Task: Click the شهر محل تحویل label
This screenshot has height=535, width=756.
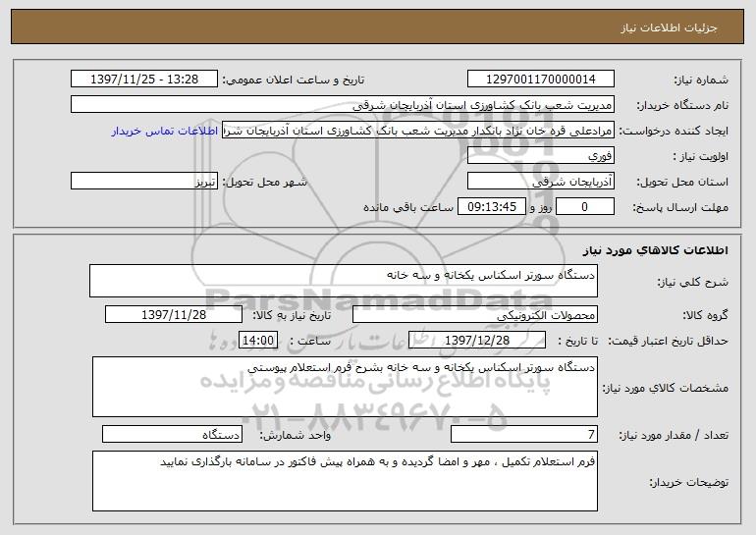Action: (264, 183)
